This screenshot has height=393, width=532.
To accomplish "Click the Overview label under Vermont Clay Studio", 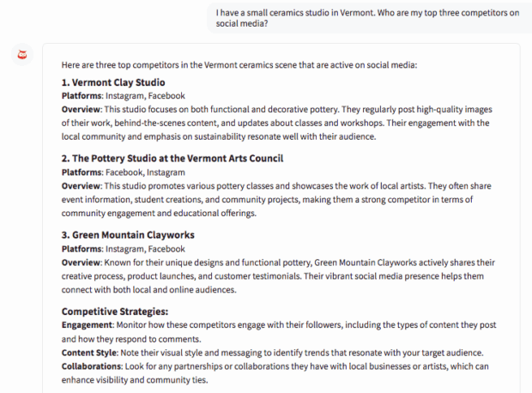I will click(82, 110).
